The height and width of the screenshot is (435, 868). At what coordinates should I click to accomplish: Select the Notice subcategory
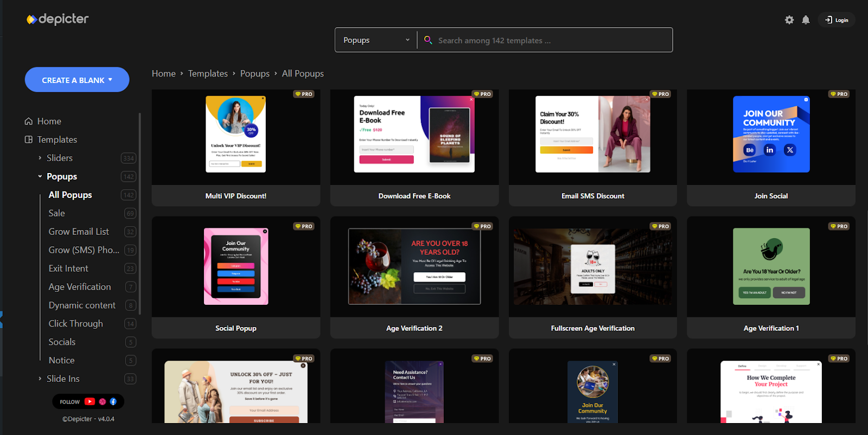61,361
